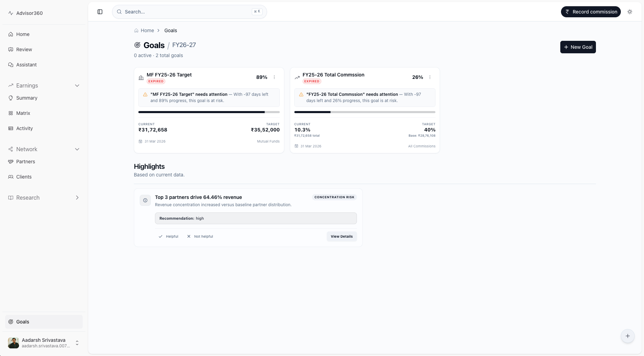644x356 pixels.
Task: Mark the highlight as Not helpful
Action: point(200,237)
